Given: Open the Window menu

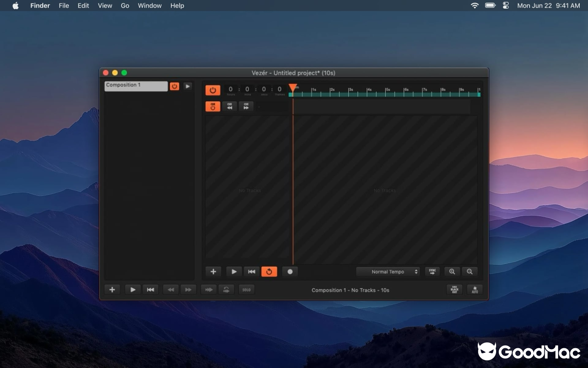Looking at the screenshot, I should click(x=150, y=6).
